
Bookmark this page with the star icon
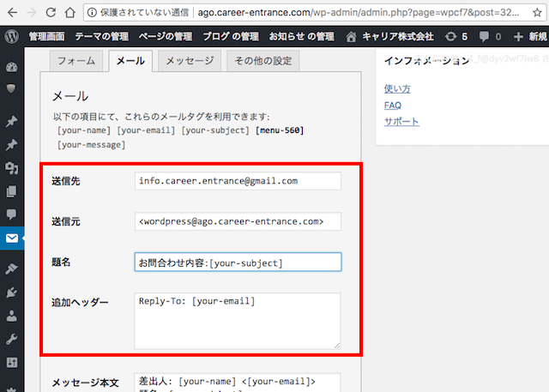[x=537, y=13]
